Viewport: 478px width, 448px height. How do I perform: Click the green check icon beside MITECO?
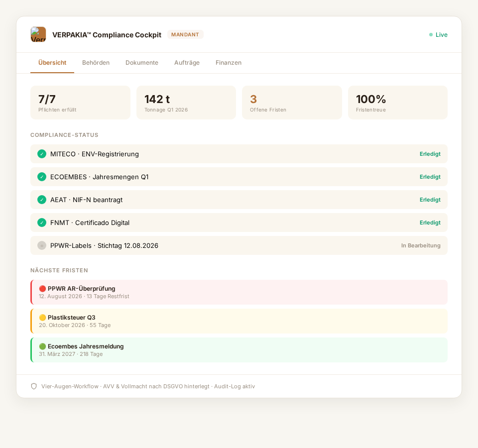[42, 154]
